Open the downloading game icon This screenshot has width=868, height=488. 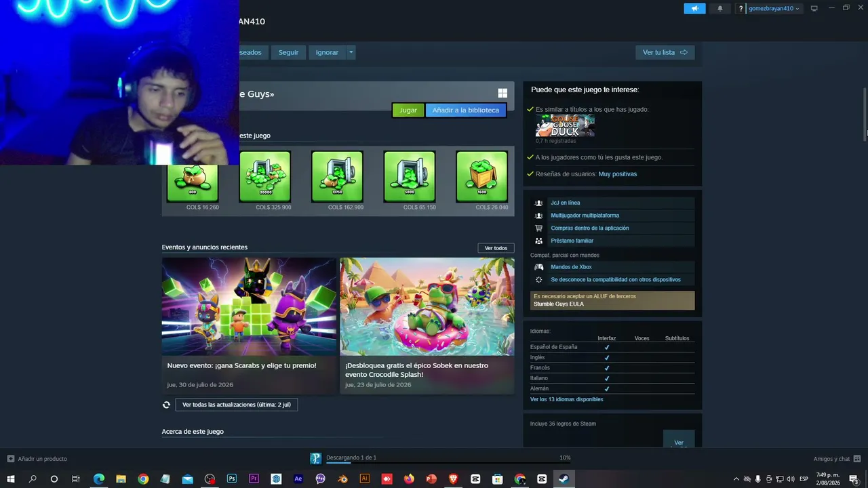coord(316,458)
